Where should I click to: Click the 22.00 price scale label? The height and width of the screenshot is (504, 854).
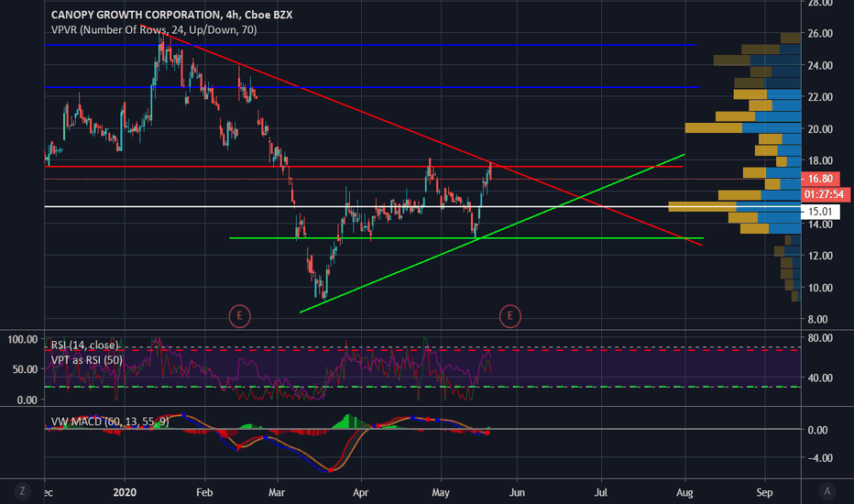coord(820,97)
